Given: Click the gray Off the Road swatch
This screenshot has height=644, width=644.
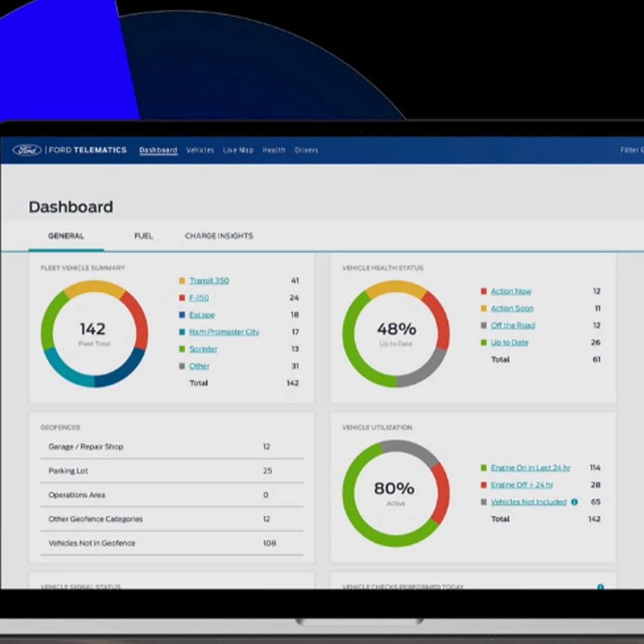Looking at the screenshot, I should [484, 326].
